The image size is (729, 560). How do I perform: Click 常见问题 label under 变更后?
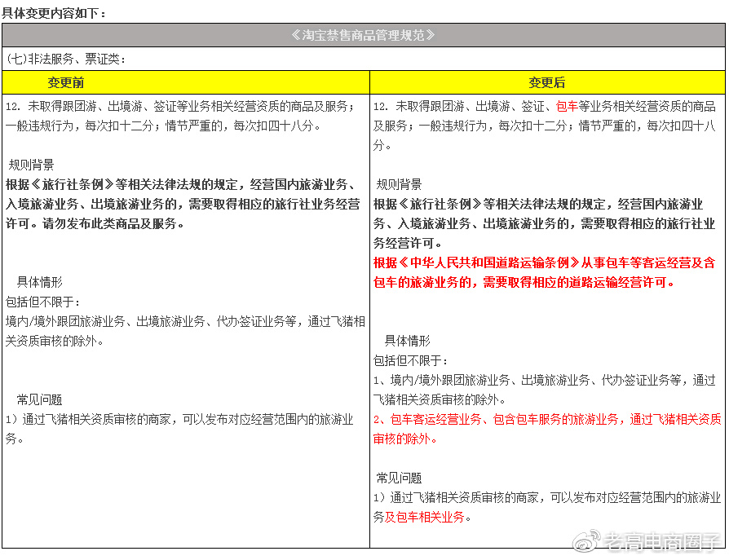(x=399, y=478)
